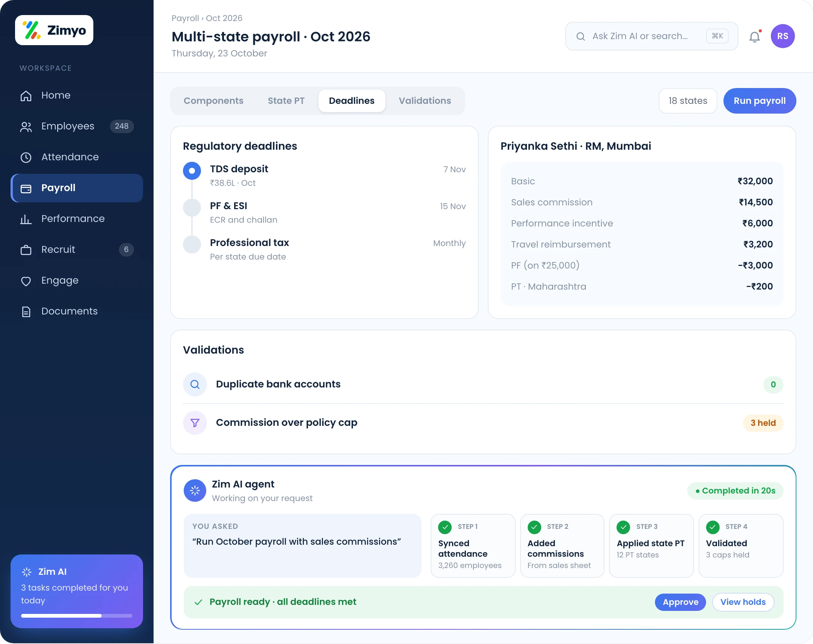This screenshot has height=644, width=813.
Task: Select the Payroll card icon
Action: pyautogui.click(x=26, y=188)
